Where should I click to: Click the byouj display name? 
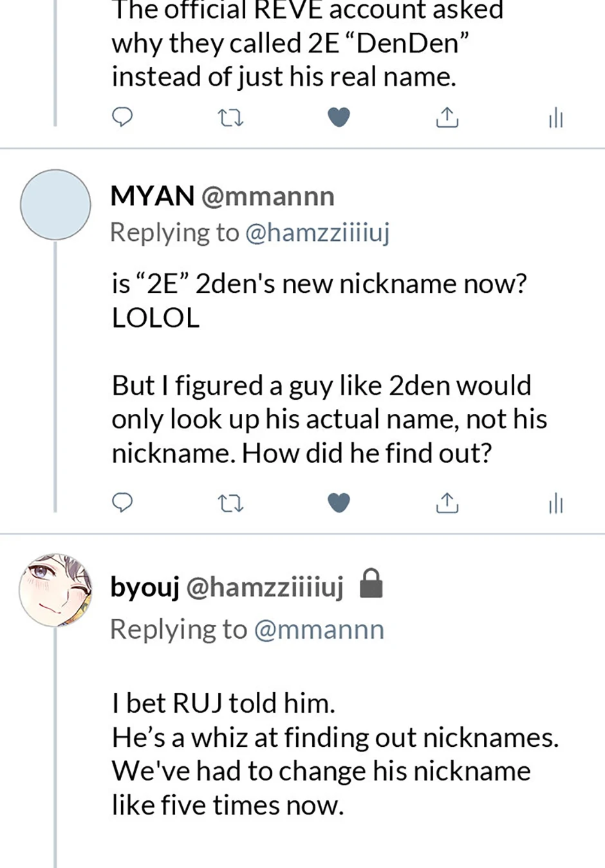point(145,587)
